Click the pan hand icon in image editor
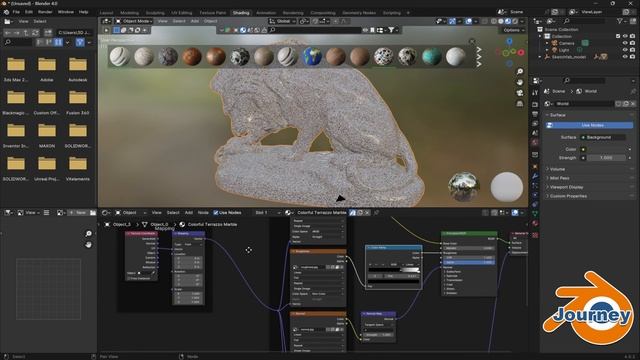This screenshot has width=640, height=360. 89,245
